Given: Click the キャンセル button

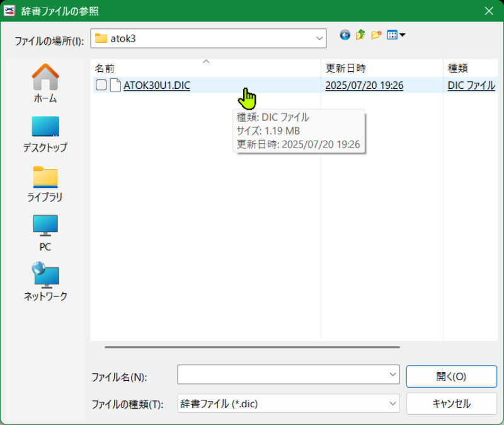Looking at the screenshot, I should coord(451,404).
